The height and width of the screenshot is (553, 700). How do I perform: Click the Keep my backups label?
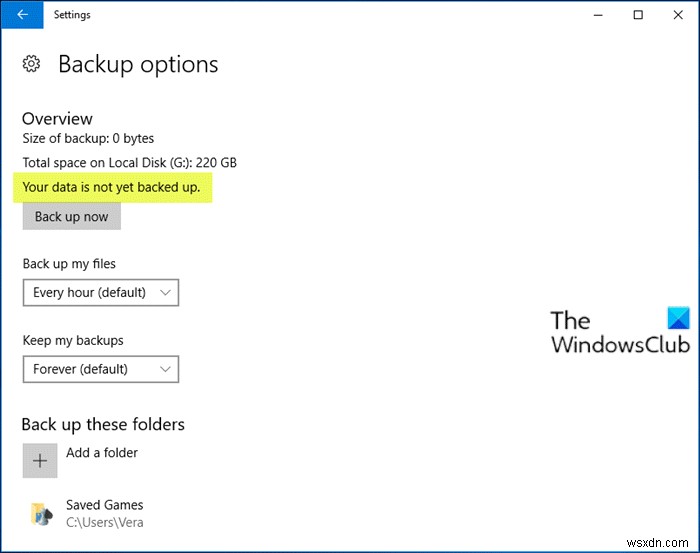[x=73, y=341]
